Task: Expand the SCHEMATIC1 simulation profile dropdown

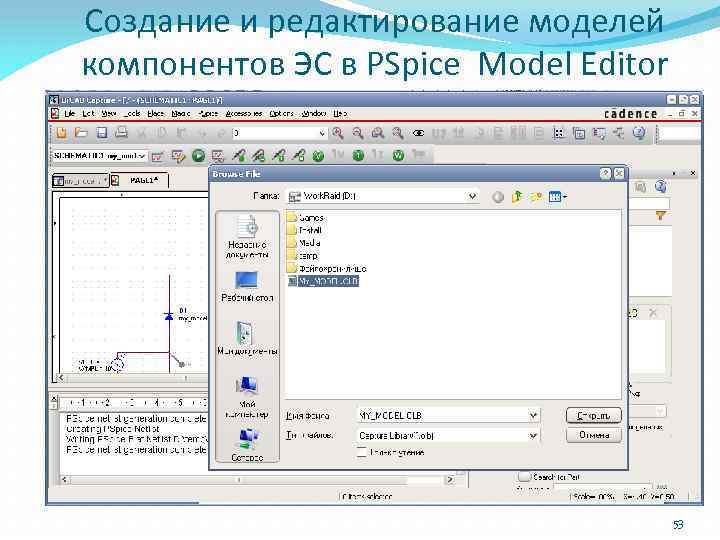Action: tap(142, 156)
